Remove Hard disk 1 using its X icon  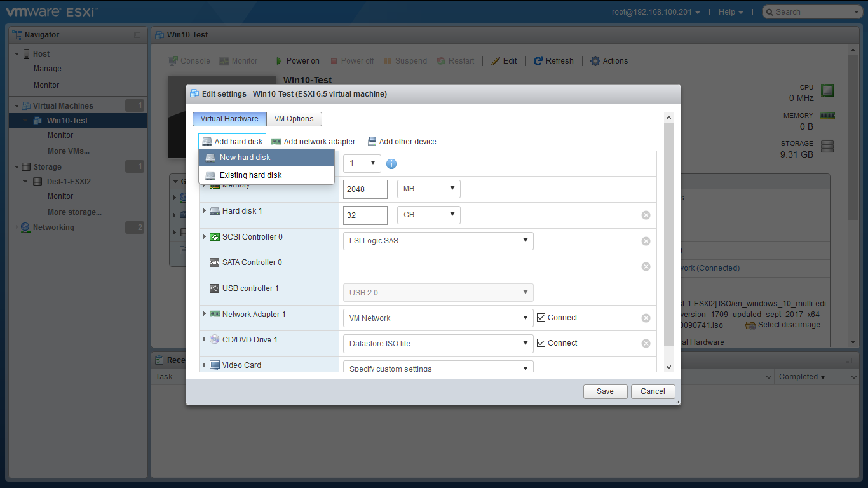click(x=646, y=215)
